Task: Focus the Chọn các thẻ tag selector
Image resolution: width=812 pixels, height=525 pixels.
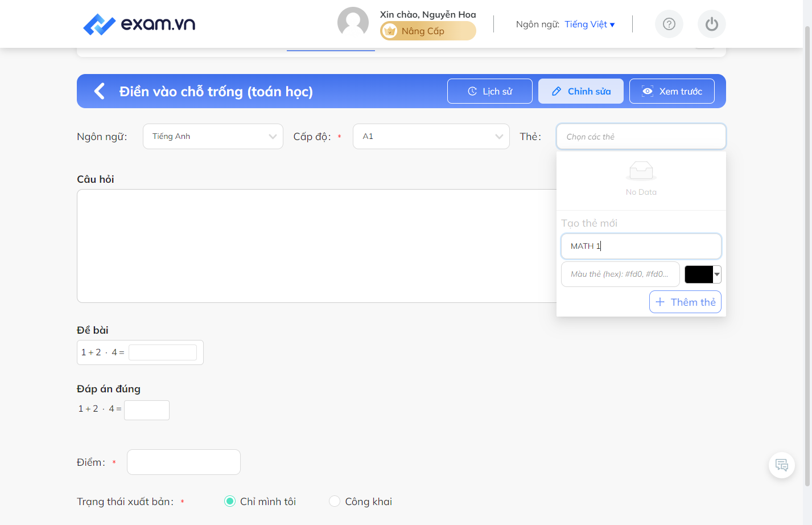Action: 641,137
